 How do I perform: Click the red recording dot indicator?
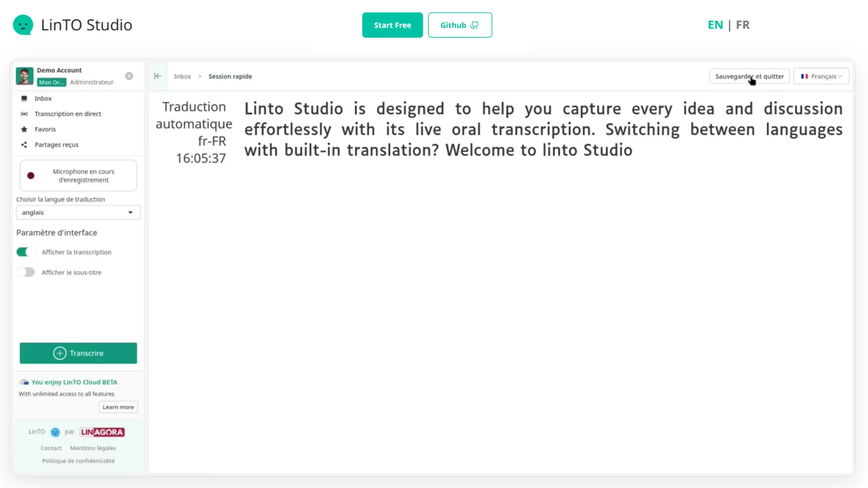[x=31, y=176]
